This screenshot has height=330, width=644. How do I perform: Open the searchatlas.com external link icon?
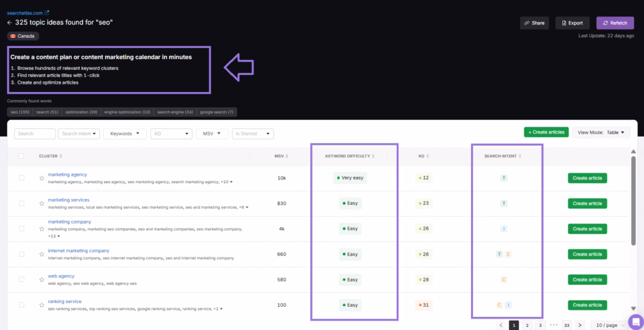[x=47, y=12]
